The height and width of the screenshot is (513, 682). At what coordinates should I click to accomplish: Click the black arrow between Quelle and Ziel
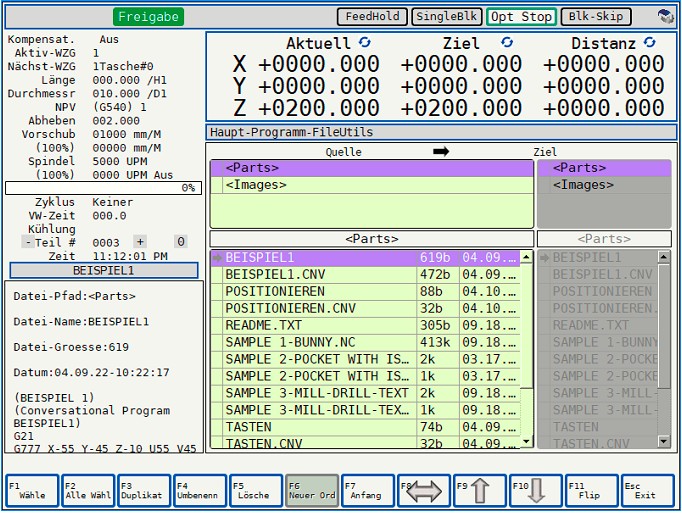coord(441,151)
